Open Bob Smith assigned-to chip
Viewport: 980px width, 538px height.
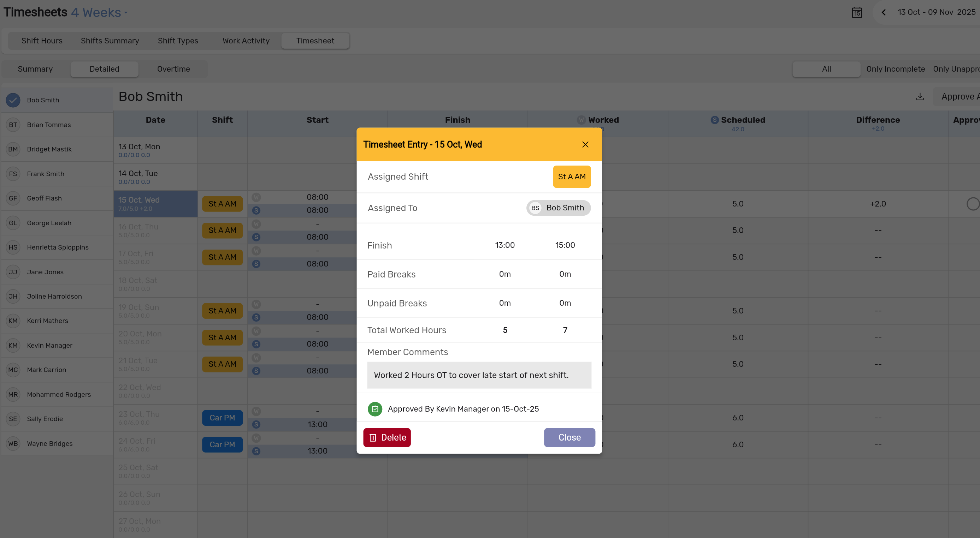pos(565,208)
